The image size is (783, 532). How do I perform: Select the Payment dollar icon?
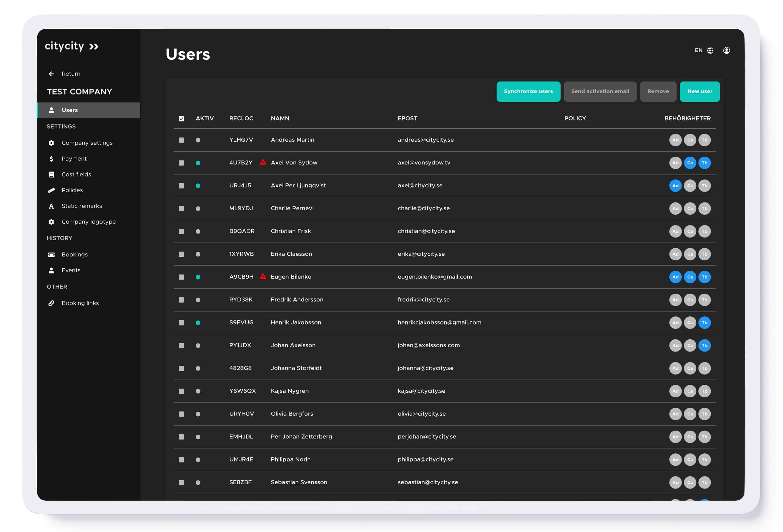coord(51,158)
